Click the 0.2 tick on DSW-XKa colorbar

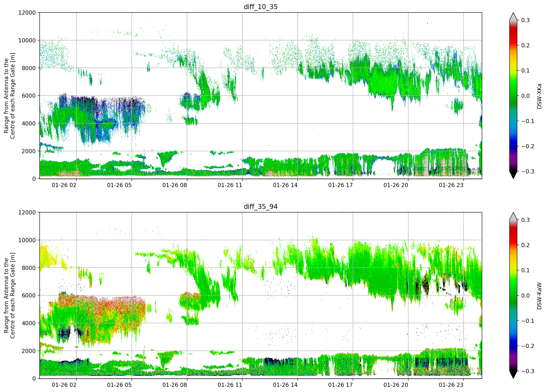526,46
